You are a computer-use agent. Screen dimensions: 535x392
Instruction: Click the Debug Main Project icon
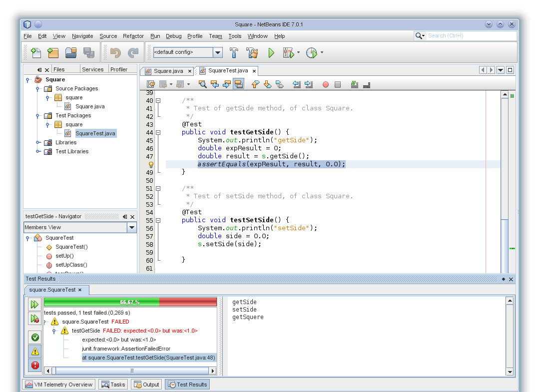[288, 52]
